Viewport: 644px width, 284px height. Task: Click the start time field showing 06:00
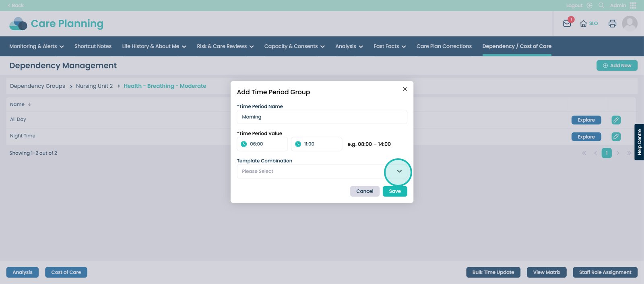click(262, 144)
